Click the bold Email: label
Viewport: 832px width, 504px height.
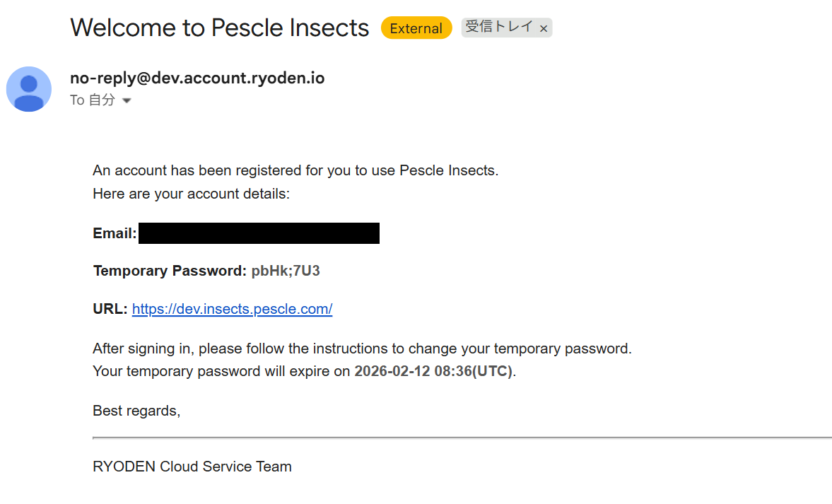[115, 233]
